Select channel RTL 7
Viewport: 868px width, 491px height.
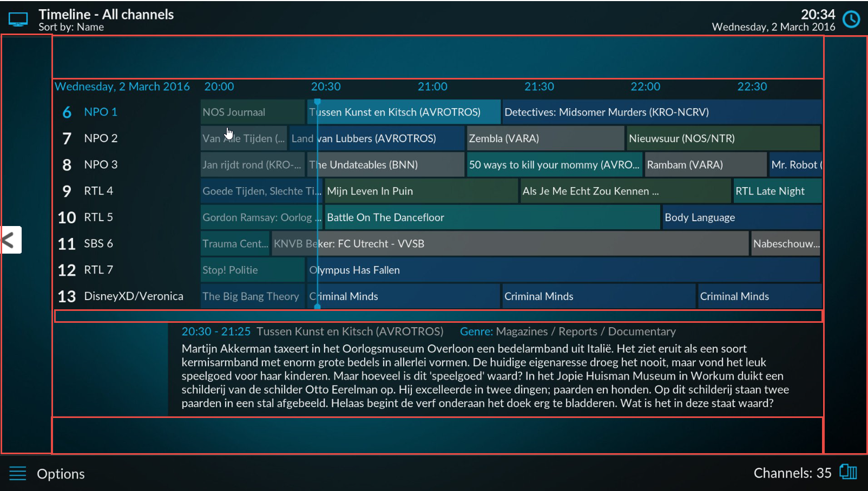[98, 270]
